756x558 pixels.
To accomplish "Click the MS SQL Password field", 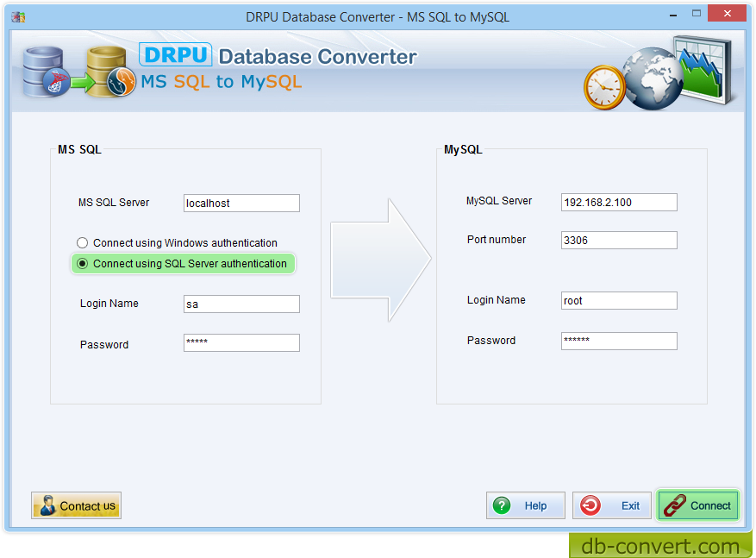I will pos(241,343).
